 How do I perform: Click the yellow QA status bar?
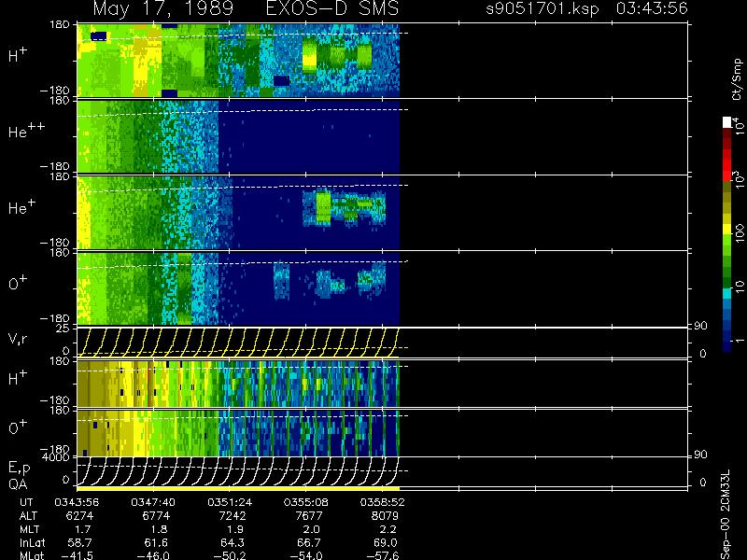(238, 488)
